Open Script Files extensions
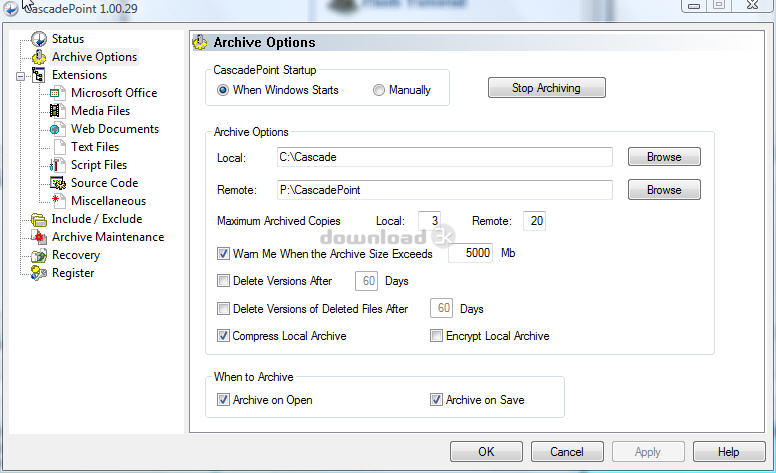 point(99,165)
